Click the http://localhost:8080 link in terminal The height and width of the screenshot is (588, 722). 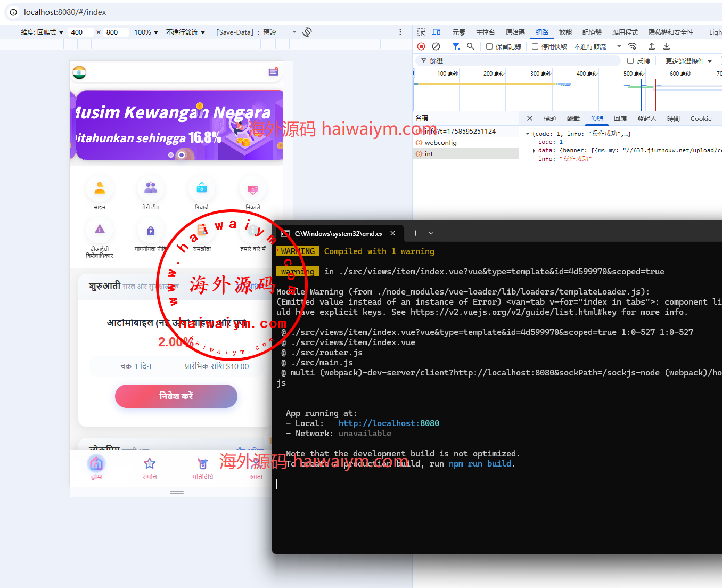pos(389,423)
